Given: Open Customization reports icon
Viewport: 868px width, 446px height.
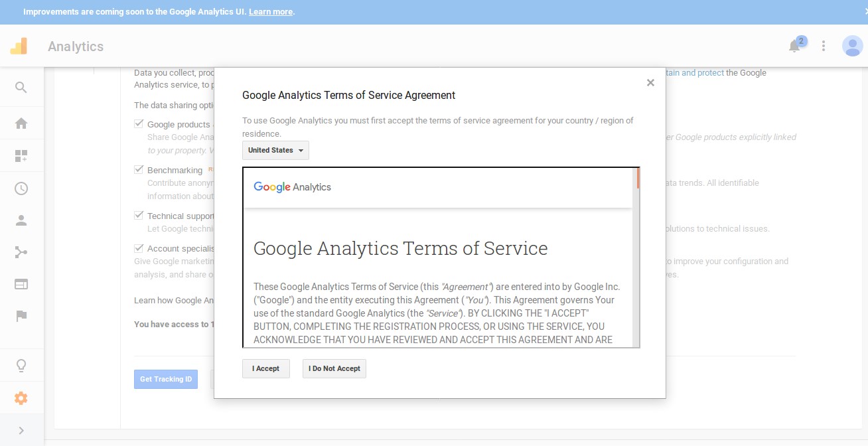Looking at the screenshot, I should coord(21,155).
